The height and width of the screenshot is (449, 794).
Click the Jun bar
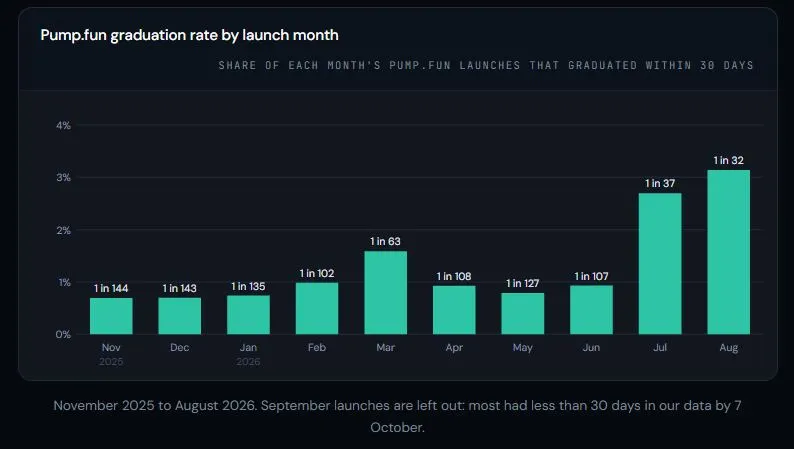tap(591, 310)
